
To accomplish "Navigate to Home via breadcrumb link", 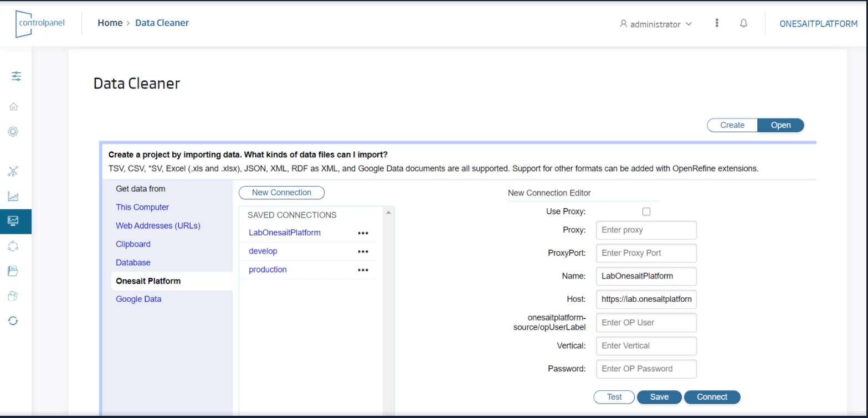I will pos(110,23).
